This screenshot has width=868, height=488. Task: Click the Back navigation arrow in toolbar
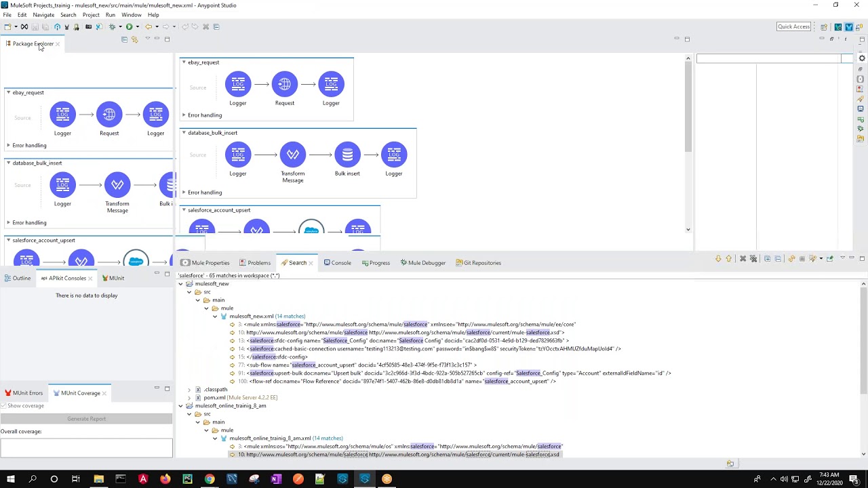[149, 26]
